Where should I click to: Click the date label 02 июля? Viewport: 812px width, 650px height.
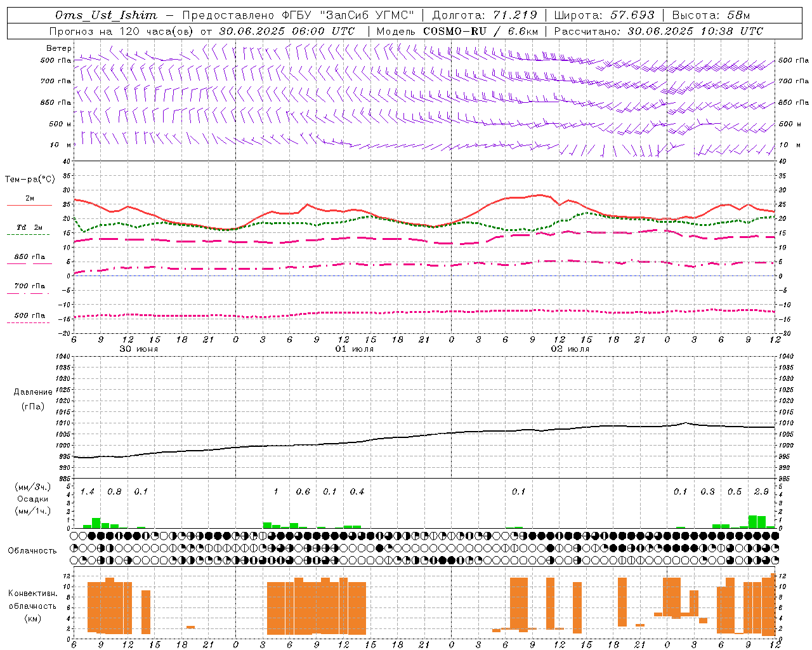click(570, 349)
